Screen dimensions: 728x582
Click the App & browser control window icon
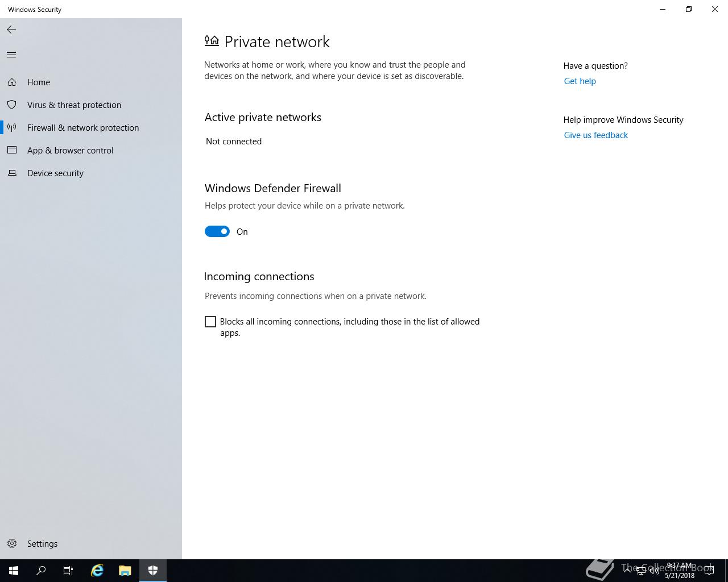coord(12,151)
